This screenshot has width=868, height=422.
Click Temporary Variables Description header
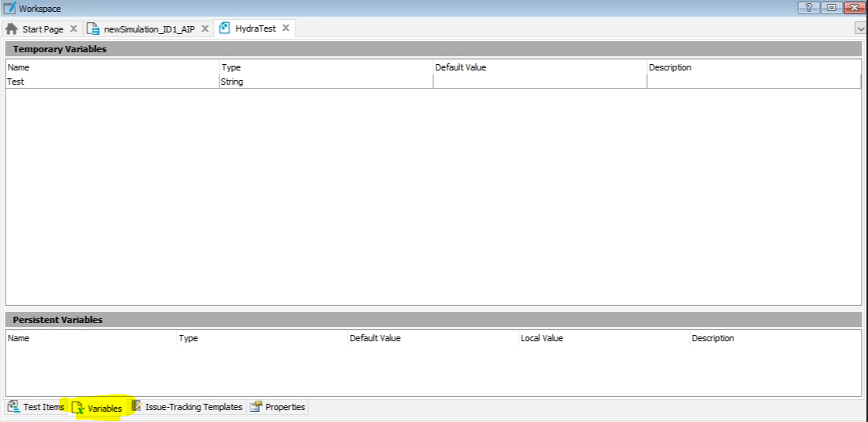[x=754, y=67]
